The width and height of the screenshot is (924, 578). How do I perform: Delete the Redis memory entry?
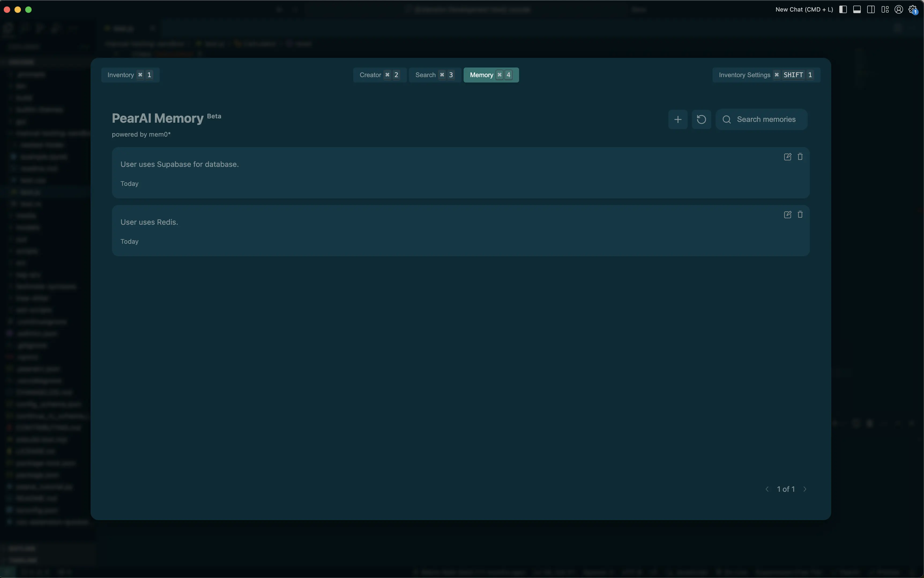(x=800, y=215)
